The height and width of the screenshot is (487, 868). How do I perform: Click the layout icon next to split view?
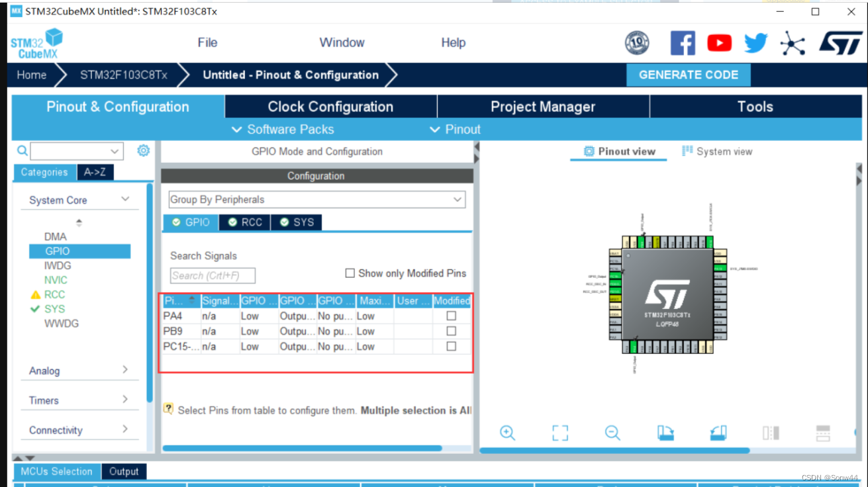coord(823,433)
